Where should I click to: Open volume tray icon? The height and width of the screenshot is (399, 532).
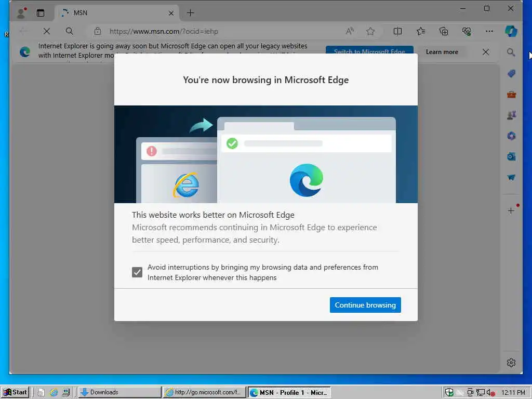click(490, 393)
